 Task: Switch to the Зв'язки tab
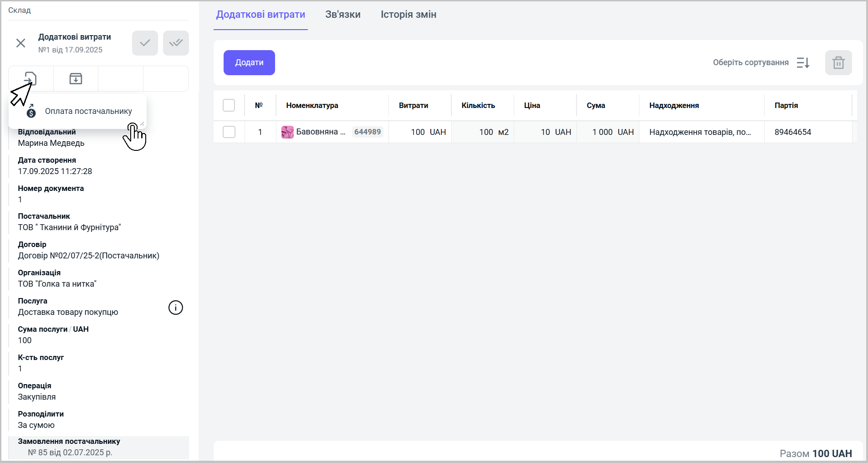tap(342, 15)
